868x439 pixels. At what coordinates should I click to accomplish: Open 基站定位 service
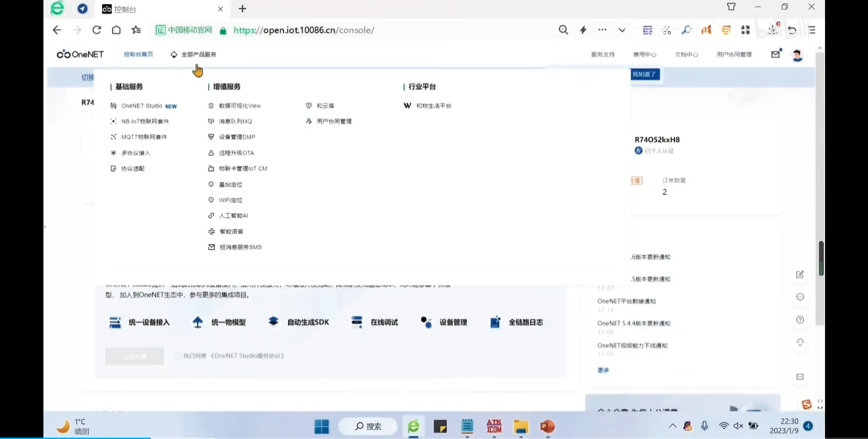(x=225, y=184)
